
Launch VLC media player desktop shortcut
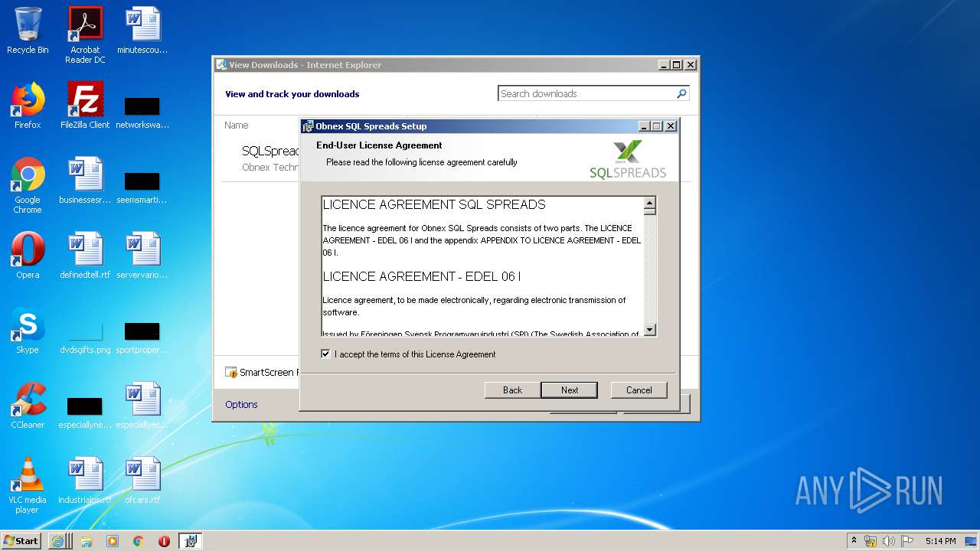(28, 485)
